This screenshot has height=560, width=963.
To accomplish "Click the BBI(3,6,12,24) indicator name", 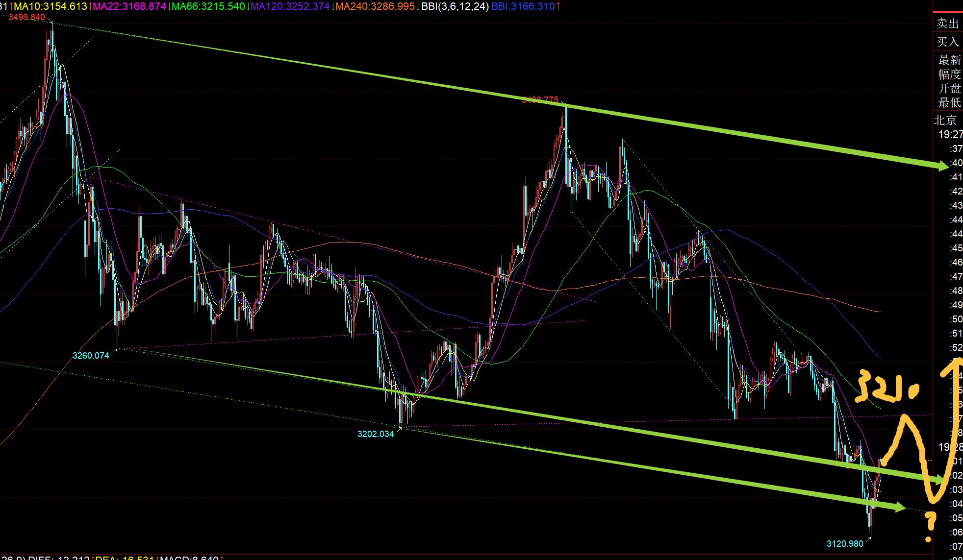I will pyautogui.click(x=455, y=6).
